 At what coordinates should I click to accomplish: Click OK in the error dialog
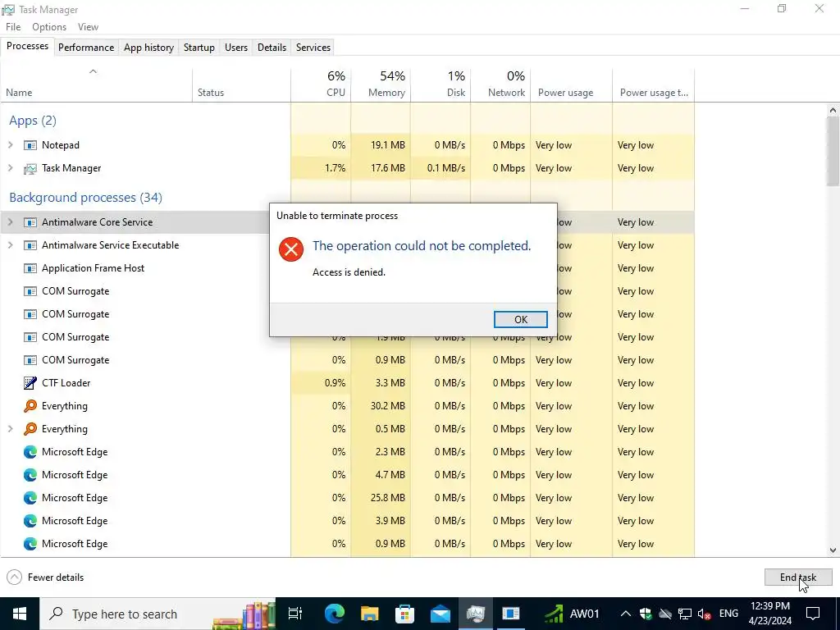pos(521,320)
